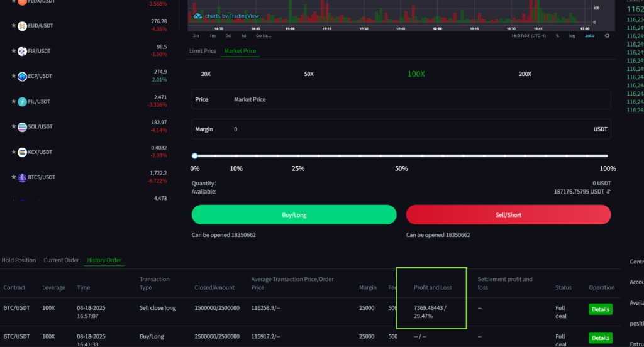Screen dimensions: 644x347
Task: Click the SOL/USDT coin icon
Action: point(23,126)
